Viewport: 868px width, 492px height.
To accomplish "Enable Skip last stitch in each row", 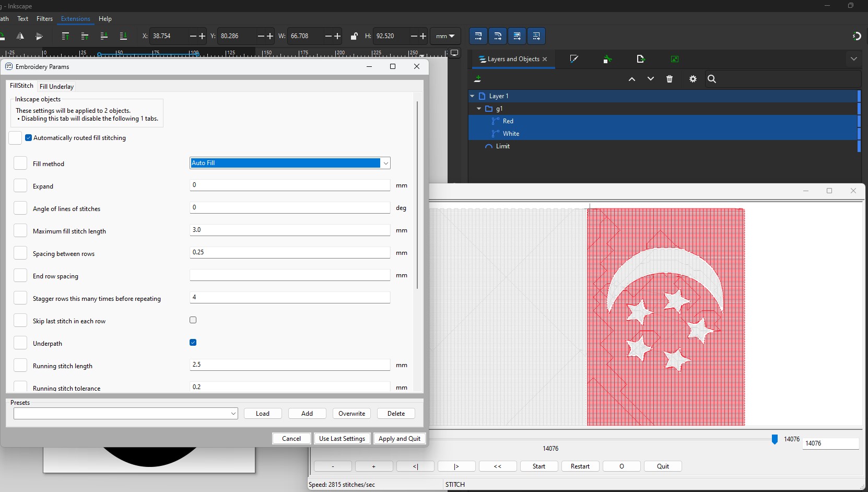I will [193, 320].
